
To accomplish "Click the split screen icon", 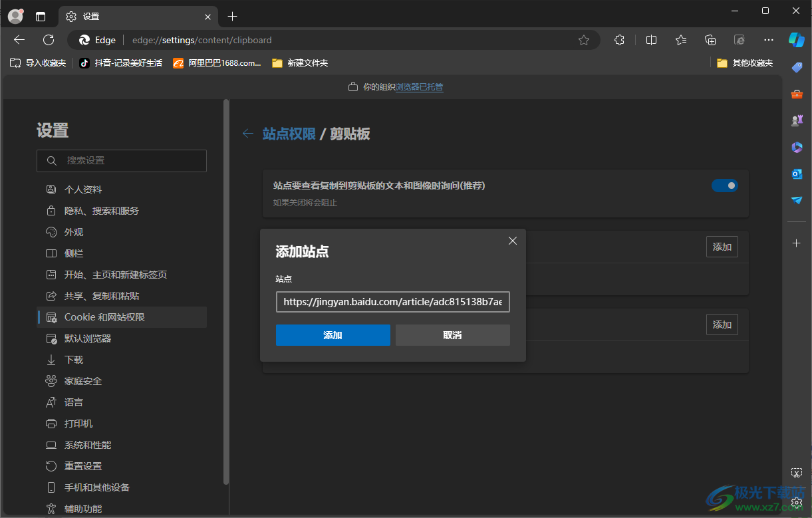I will (x=651, y=40).
